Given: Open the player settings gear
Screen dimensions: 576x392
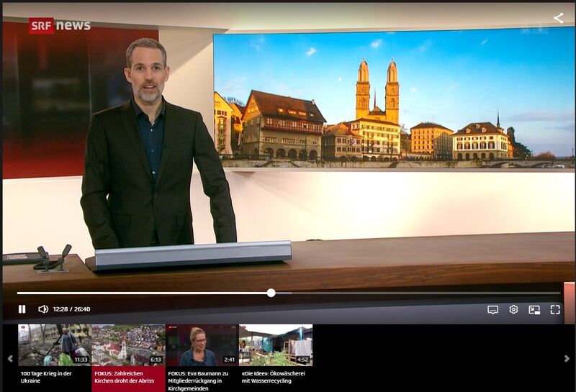Looking at the screenshot, I should pos(513,309).
